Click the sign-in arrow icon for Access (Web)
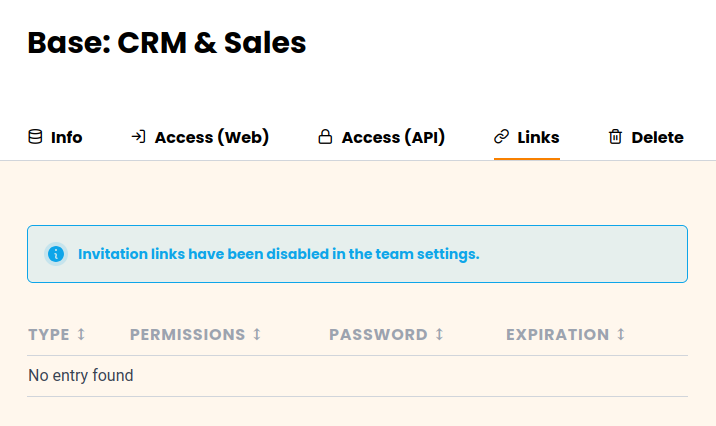716x426 pixels. pos(139,137)
